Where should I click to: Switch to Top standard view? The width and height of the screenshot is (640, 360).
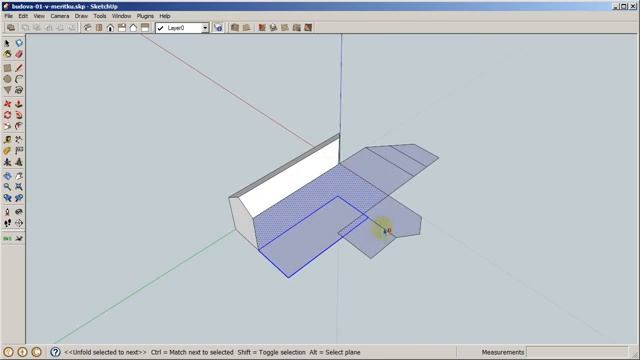[x=99, y=28]
